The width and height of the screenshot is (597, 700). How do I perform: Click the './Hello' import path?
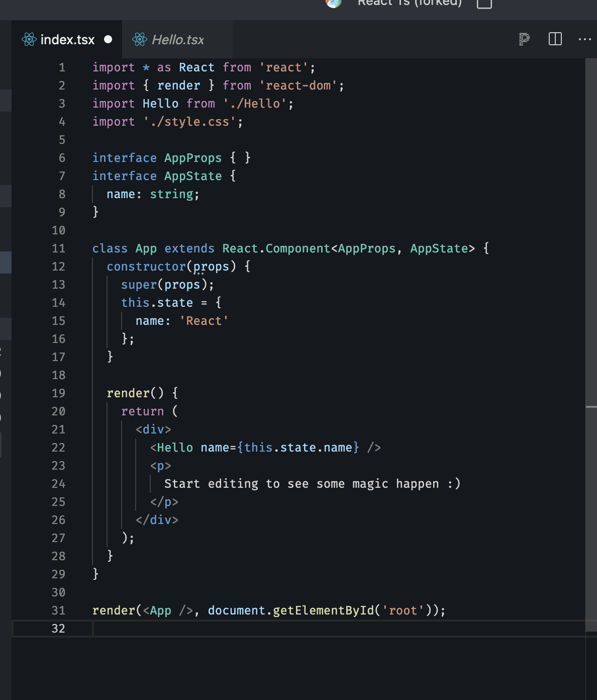pyautogui.click(x=255, y=104)
